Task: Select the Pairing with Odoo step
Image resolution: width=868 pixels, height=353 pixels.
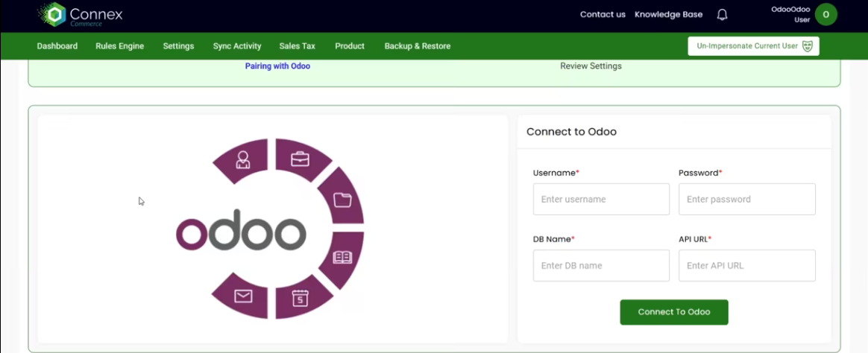Action: point(277,66)
